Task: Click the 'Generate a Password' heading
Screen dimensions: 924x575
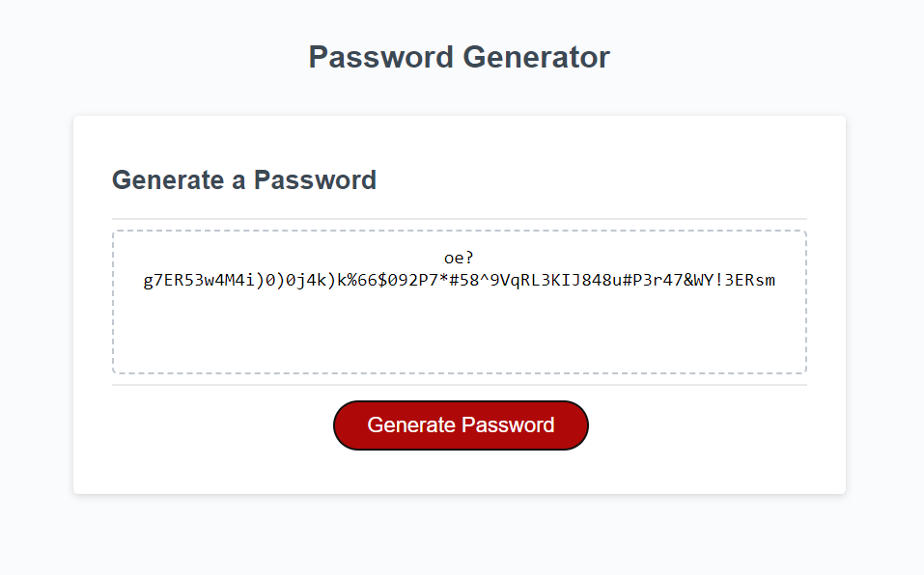Action: [x=244, y=179]
